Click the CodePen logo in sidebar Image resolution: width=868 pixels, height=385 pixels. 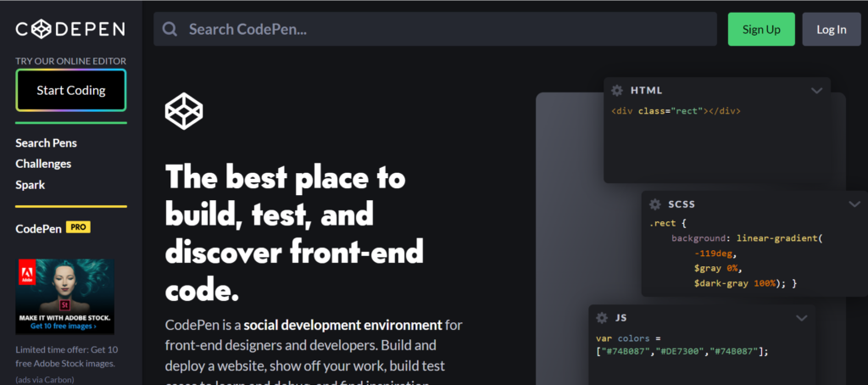click(70, 30)
